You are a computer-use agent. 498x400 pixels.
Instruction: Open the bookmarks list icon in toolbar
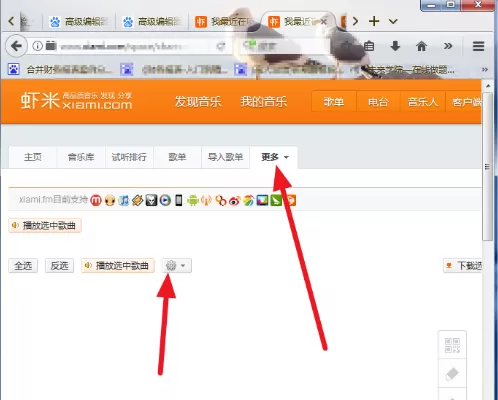(369, 46)
